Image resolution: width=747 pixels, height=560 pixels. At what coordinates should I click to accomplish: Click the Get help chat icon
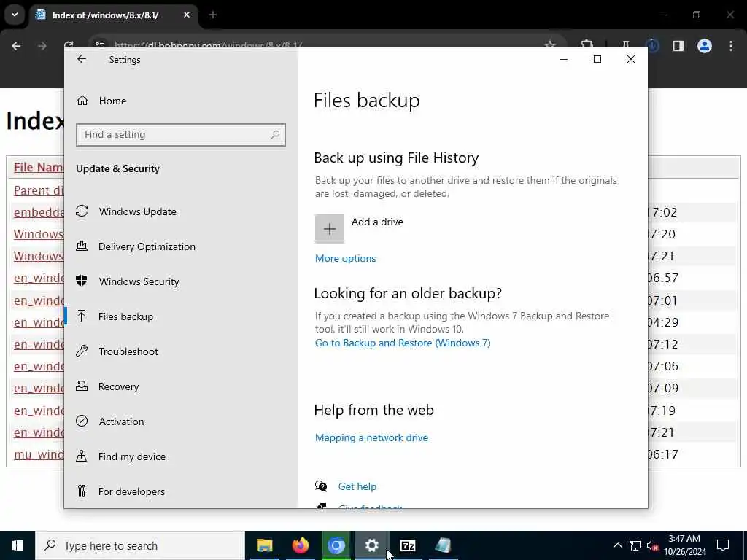coord(321,486)
